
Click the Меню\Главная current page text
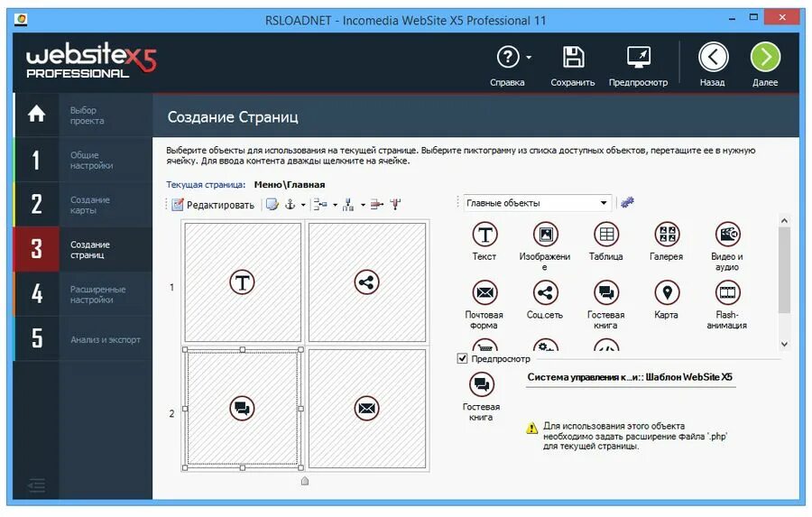point(290,184)
